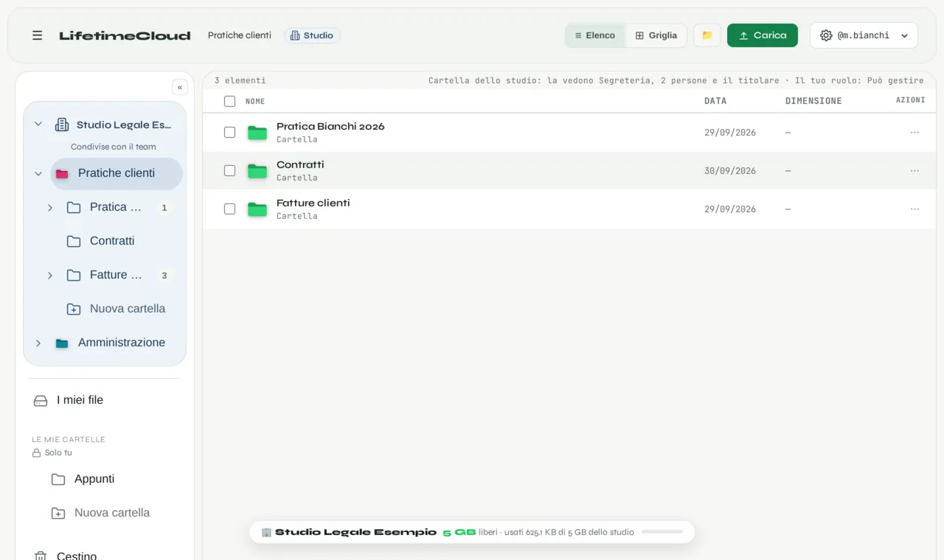Toggle the select-all checkbox in the header
The height and width of the screenshot is (560, 944).
pyautogui.click(x=229, y=101)
